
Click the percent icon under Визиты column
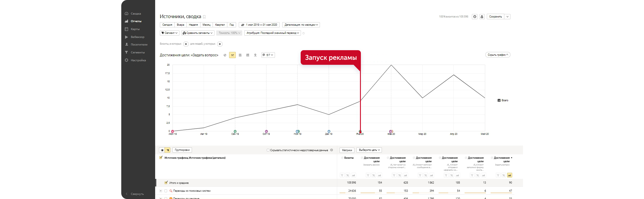pyautogui.click(x=348, y=175)
